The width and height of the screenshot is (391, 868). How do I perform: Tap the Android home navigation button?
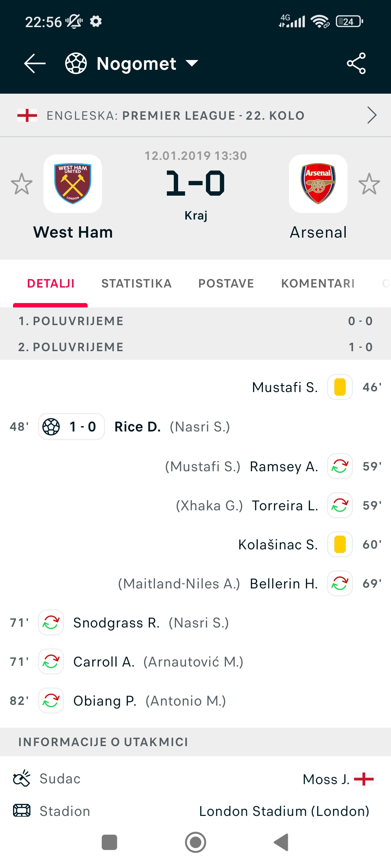(195, 842)
